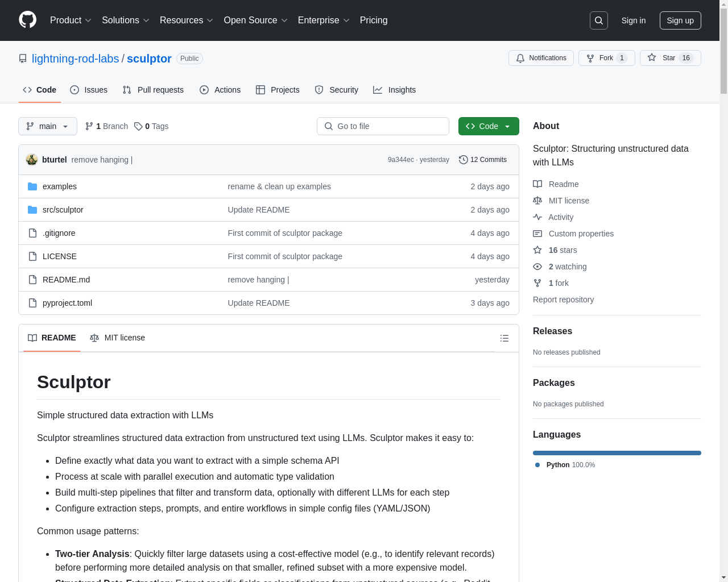Open the green Code dropdown button

489,126
